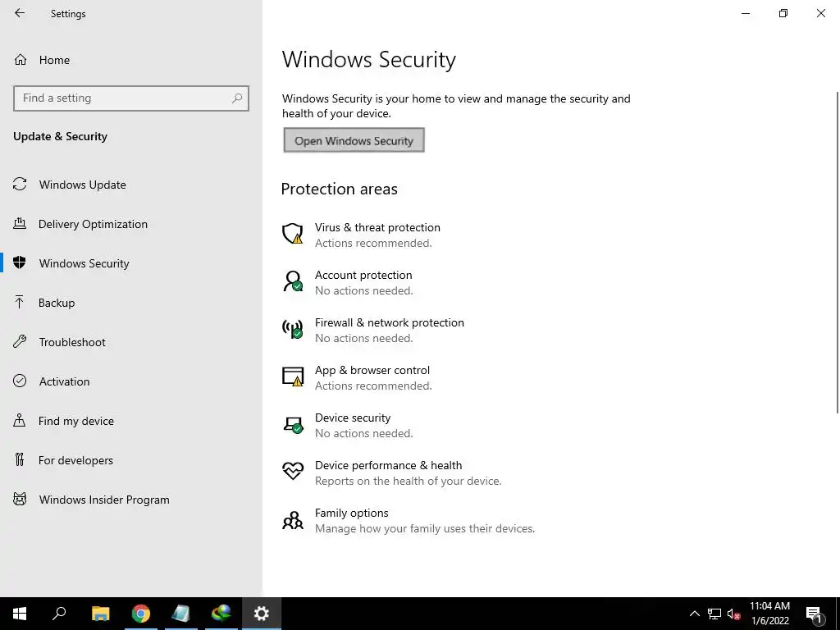This screenshot has width=840, height=630.
Task: Click the search magnifier in Find a setting
Action: click(x=237, y=98)
